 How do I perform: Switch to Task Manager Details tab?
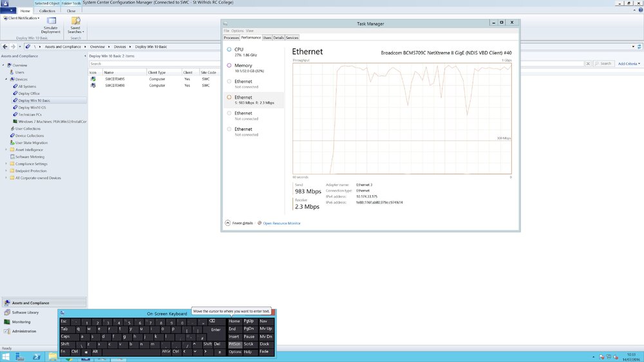click(278, 38)
